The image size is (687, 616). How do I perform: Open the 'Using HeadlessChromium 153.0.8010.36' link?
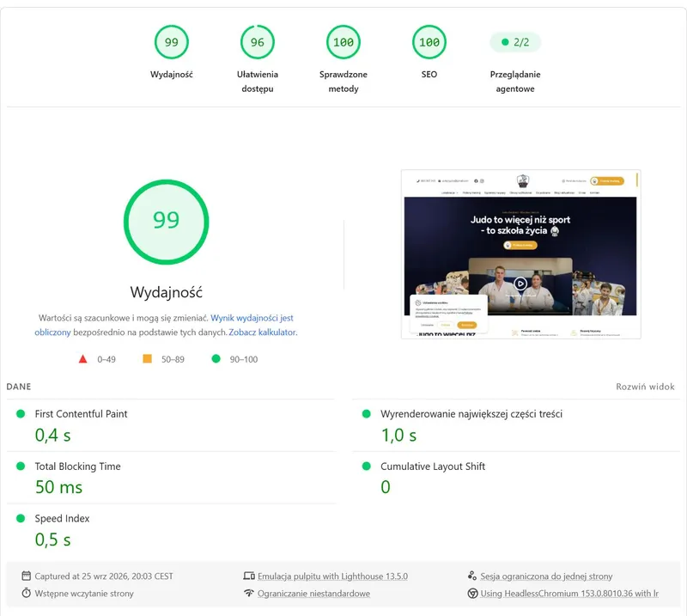[569, 594]
